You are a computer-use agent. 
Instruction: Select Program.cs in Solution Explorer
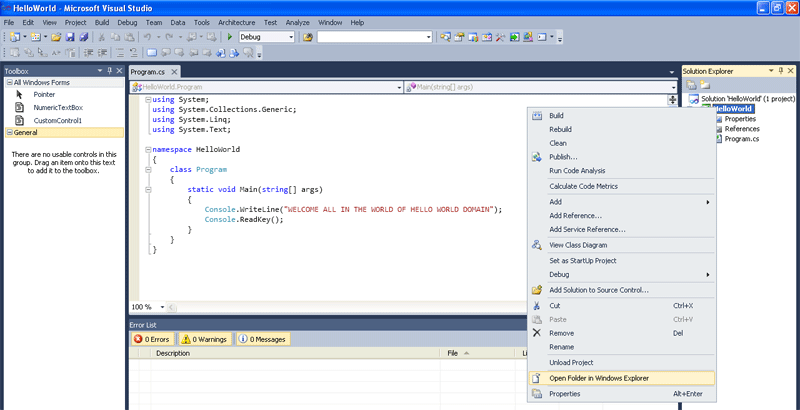pos(742,139)
